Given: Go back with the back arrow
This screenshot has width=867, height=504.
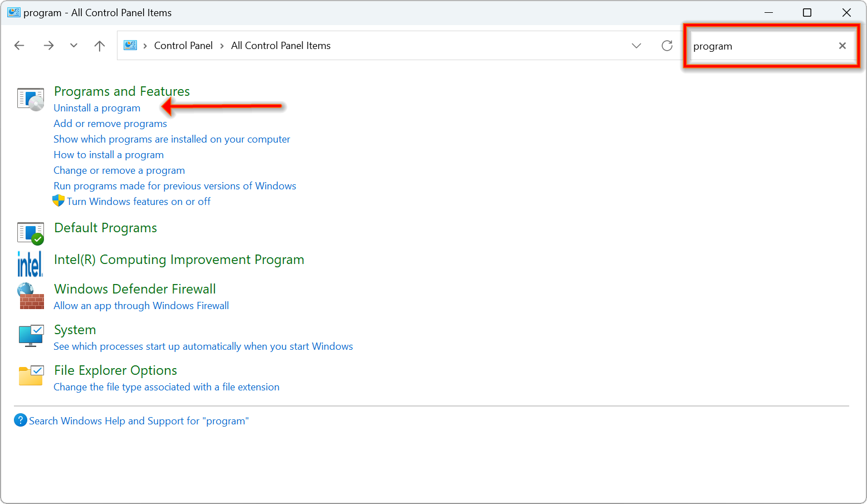Looking at the screenshot, I should (x=19, y=46).
